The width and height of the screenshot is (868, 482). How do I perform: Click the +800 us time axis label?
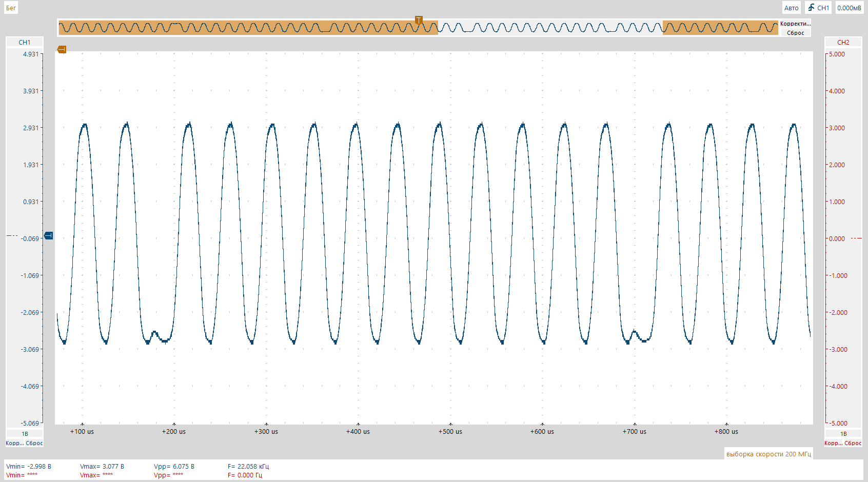coord(726,431)
